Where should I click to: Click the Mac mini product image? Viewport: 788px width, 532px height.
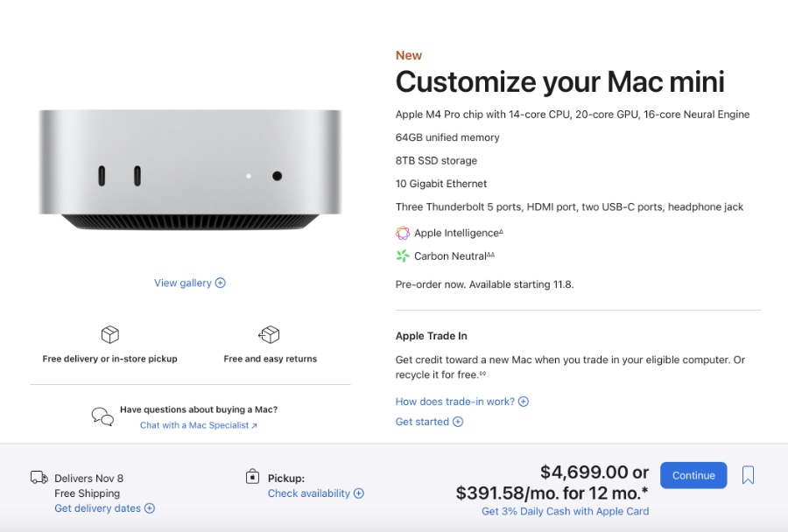click(189, 170)
